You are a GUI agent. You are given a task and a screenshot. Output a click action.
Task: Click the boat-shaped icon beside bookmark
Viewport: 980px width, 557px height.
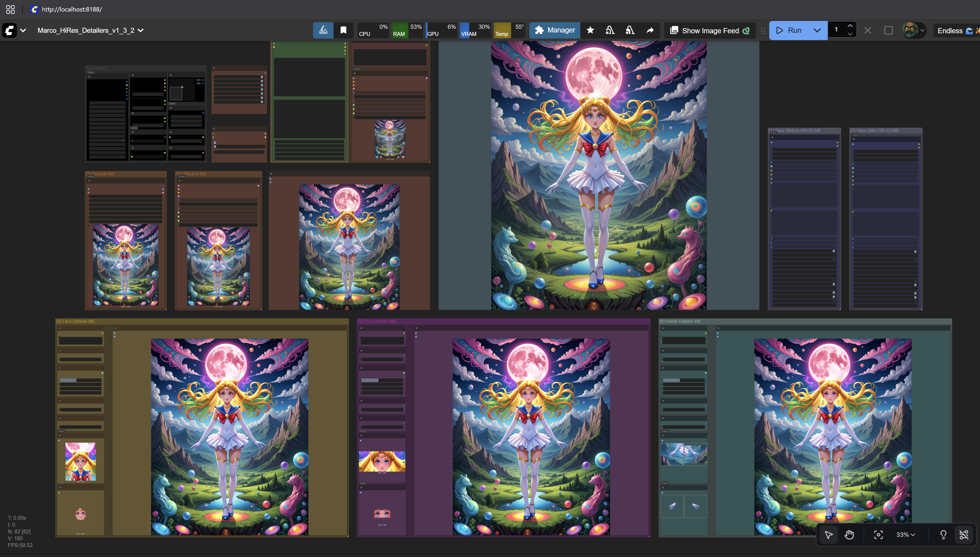pos(323,30)
